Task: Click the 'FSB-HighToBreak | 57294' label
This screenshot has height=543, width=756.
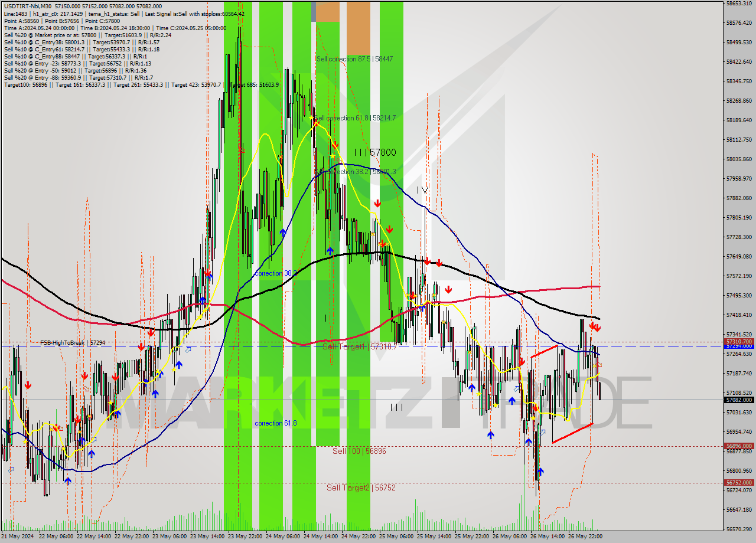Action: [x=73, y=342]
